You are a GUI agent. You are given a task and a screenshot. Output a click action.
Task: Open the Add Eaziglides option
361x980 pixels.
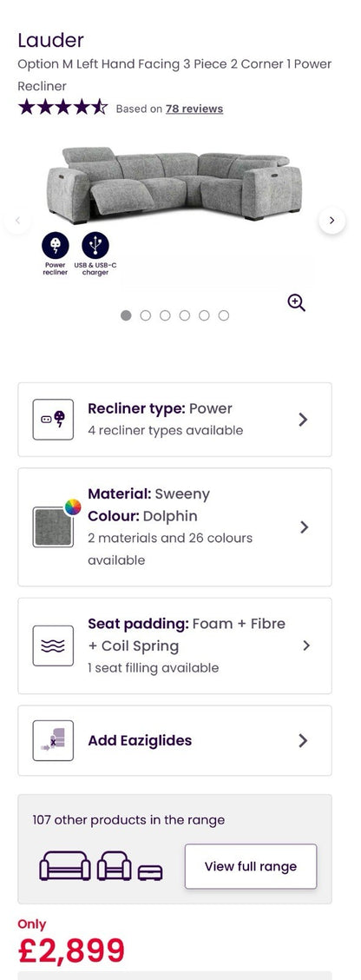pos(175,740)
